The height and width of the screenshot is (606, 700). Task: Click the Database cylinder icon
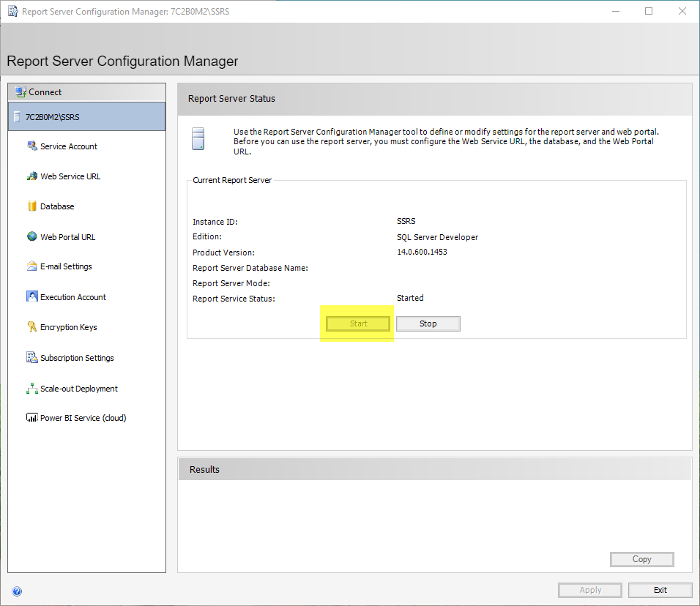tap(32, 206)
